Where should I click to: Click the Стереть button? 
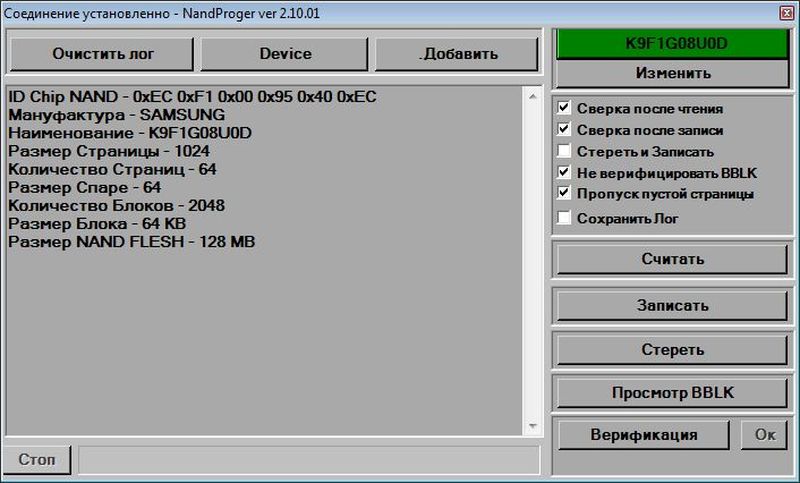[x=673, y=350]
